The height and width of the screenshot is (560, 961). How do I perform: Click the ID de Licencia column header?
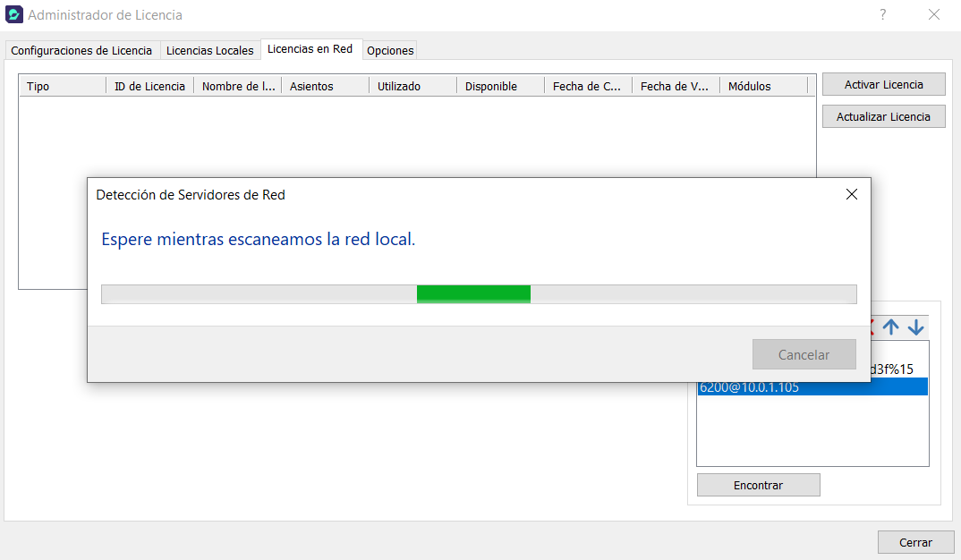tap(149, 87)
